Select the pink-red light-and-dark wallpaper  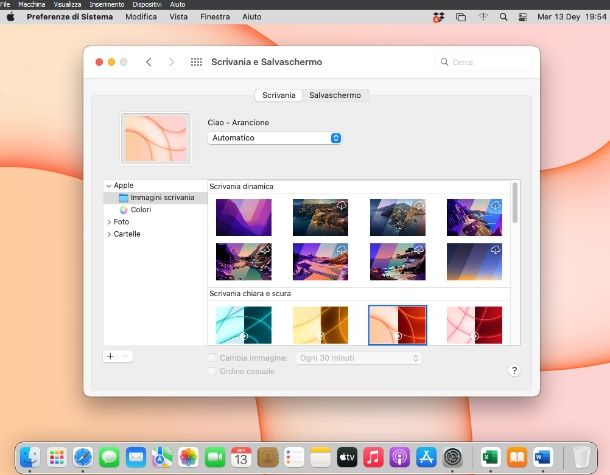(x=474, y=325)
